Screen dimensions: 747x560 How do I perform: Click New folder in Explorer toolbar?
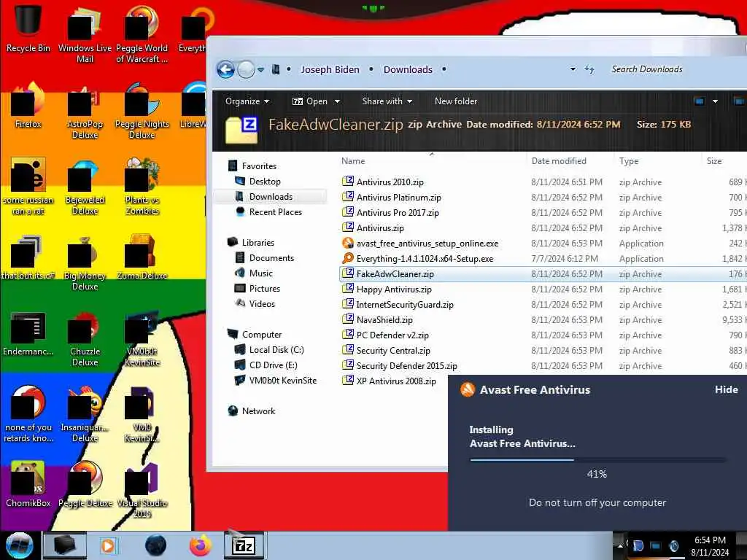[x=456, y=101]
